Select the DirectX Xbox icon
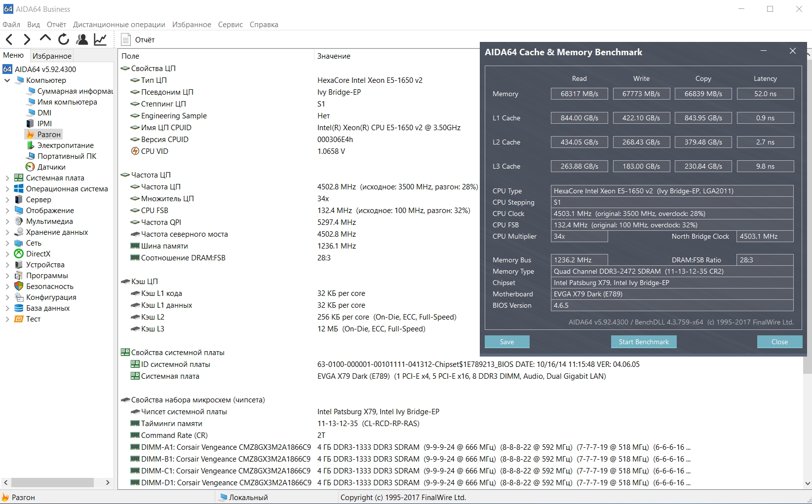The height and width of the screenshot is (504, 812). coord(19,253)
